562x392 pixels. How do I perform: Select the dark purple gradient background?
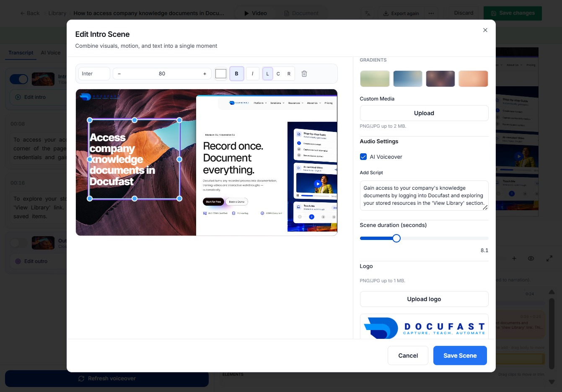coord(440,79)
